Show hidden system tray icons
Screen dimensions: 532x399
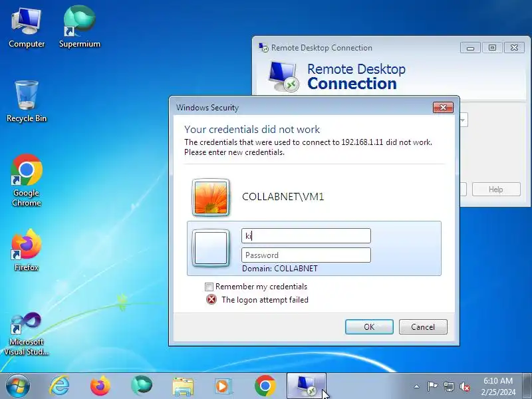pos(417,386)
